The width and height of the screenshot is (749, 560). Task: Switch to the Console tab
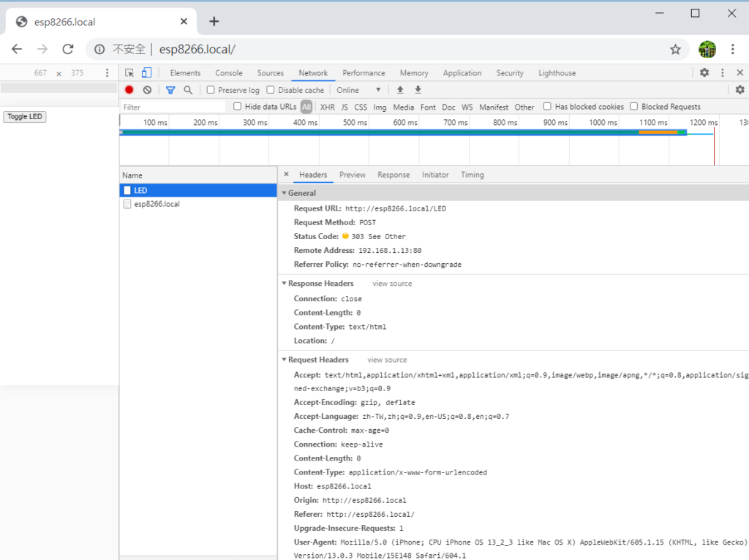[228, 73]
